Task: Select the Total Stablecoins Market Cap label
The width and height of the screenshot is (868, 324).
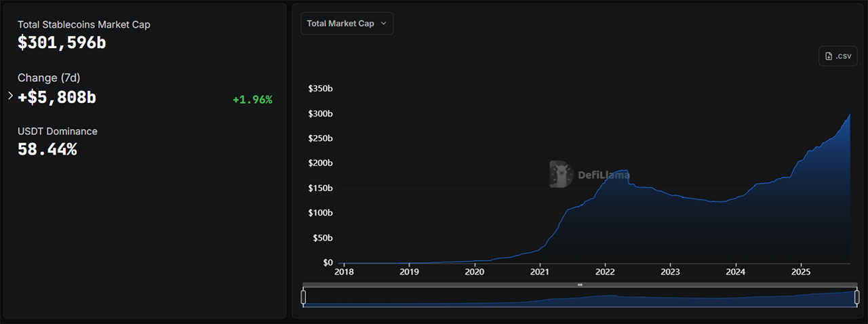Action: tap(84, 24)
